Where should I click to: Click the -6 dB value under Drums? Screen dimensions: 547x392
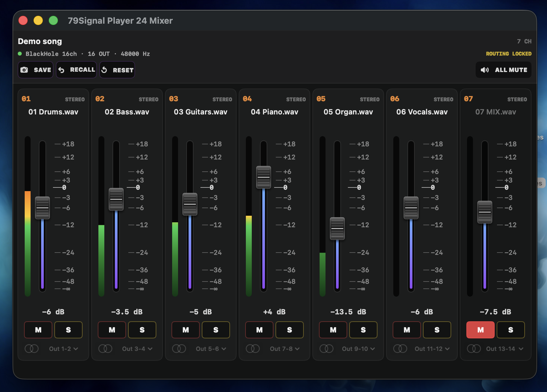coord(53,312)
